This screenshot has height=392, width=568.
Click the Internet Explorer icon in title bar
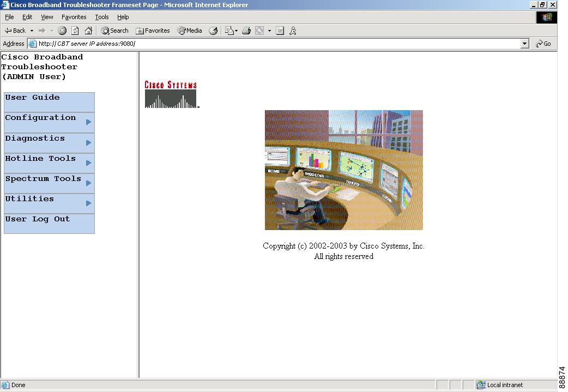[x=5, y=5]
